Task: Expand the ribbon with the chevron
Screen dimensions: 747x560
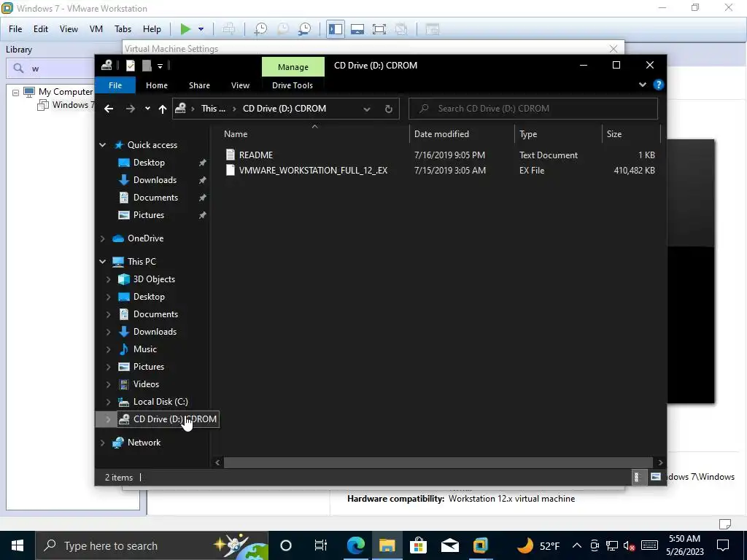Action: tap(642, 85)
